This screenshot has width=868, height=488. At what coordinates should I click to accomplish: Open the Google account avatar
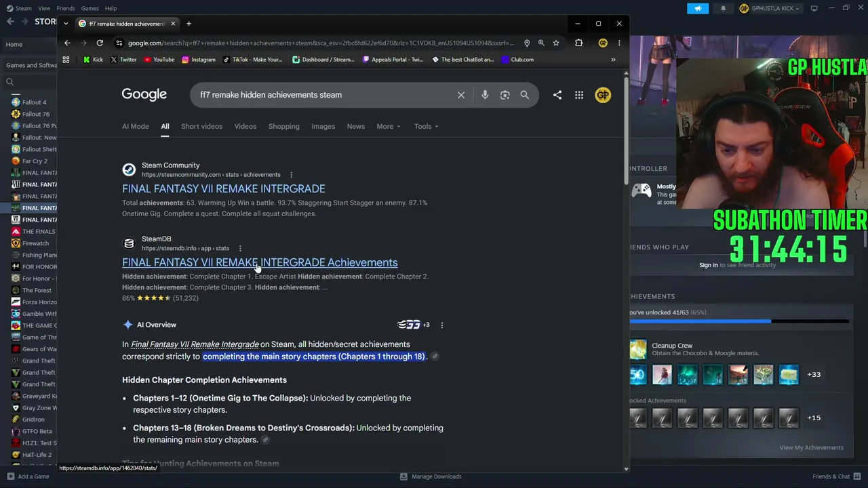point(603,95)
